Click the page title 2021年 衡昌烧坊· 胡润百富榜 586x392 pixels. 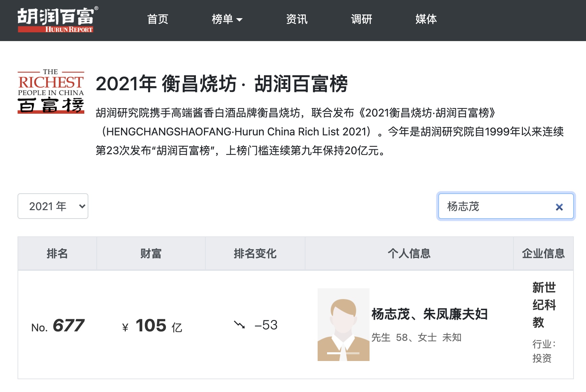(222, 84)
